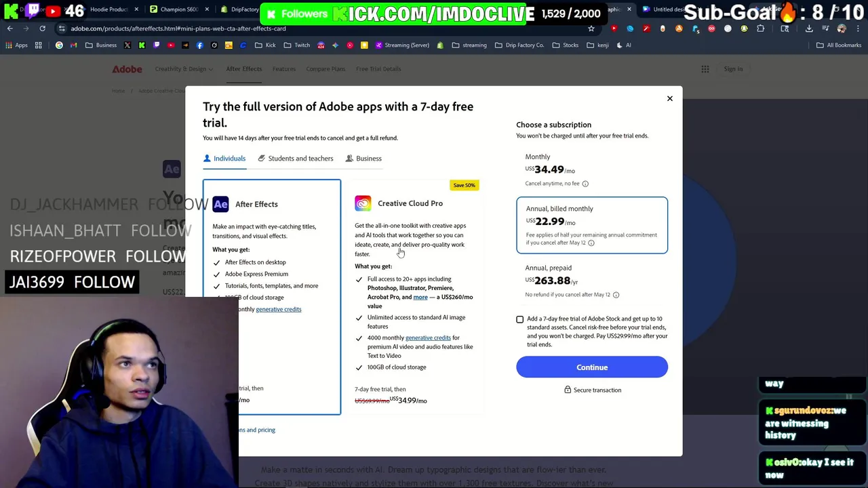Viewport: 868px width, 488px height.
Task: Open the Compare Plans nav item
Action: 325,69
